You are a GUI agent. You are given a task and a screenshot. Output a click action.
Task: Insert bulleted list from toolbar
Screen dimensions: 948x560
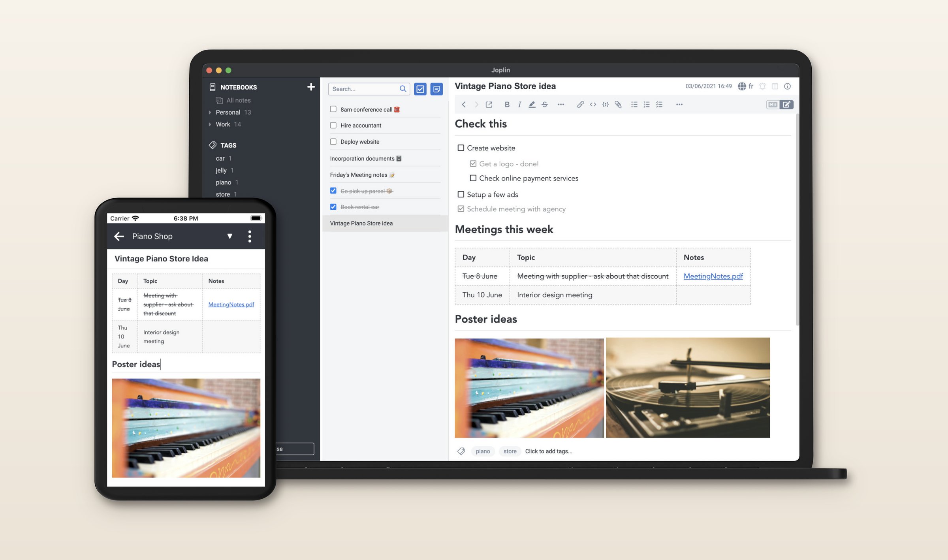pyautogui.click(x=634, y=105)
